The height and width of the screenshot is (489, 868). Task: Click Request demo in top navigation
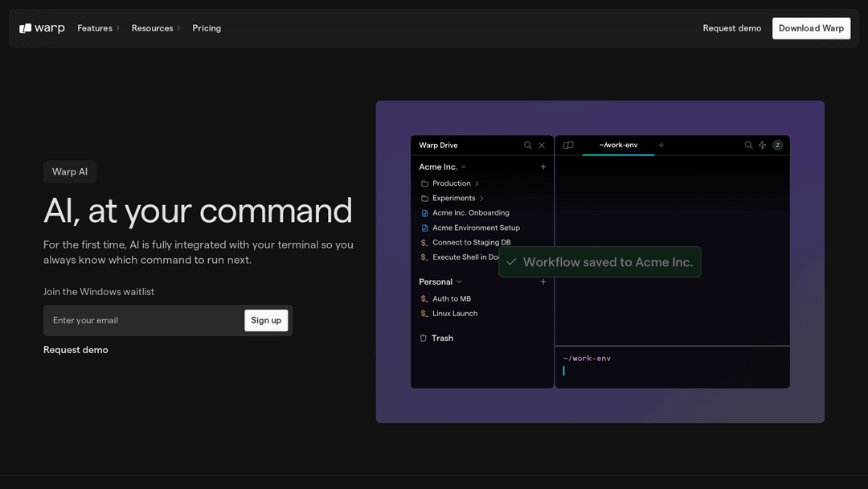[x=732, y=28]
